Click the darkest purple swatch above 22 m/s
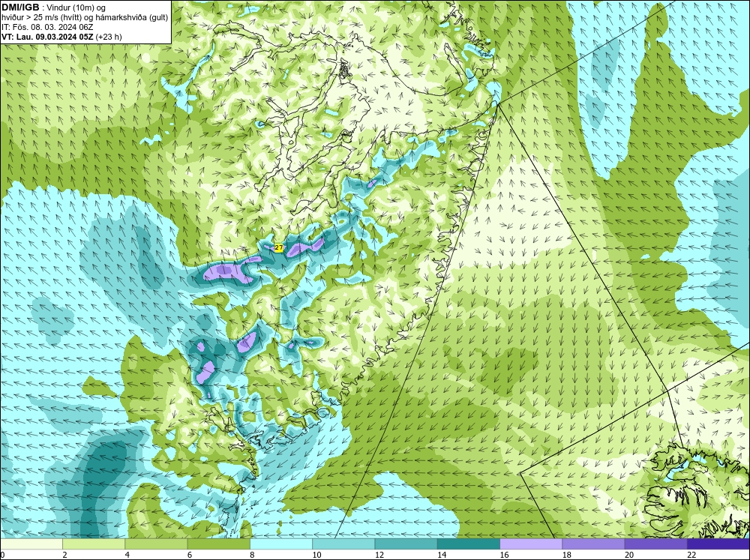Image resolution: width=750 pixels, height=560 pixels. pos(718,544)
